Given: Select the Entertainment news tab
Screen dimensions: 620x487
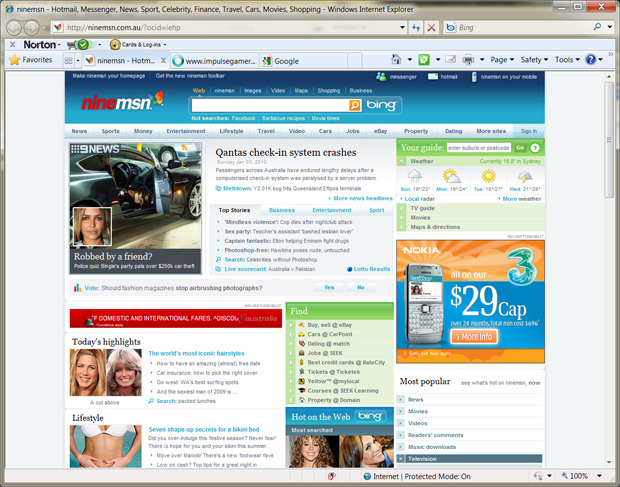Looking at the screenshot, I should [332, 210].
